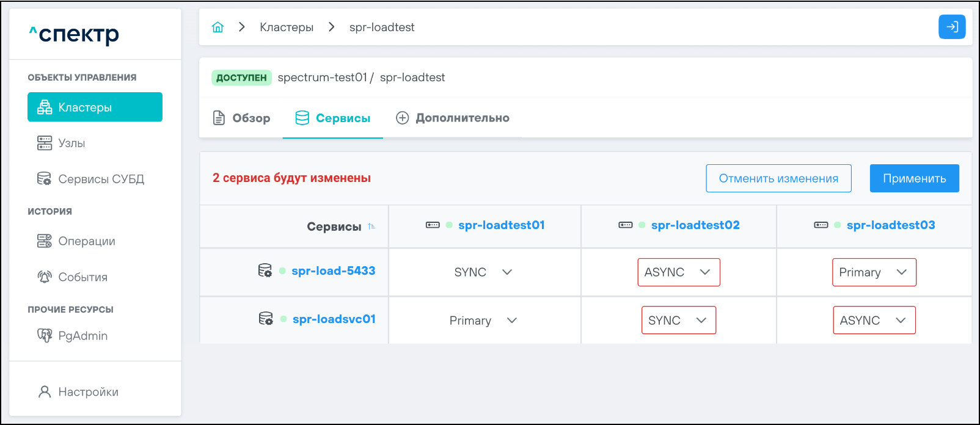The image size is (980, 425).
Task: Click the database icon beside spr-load-5433
Action: 265,271
